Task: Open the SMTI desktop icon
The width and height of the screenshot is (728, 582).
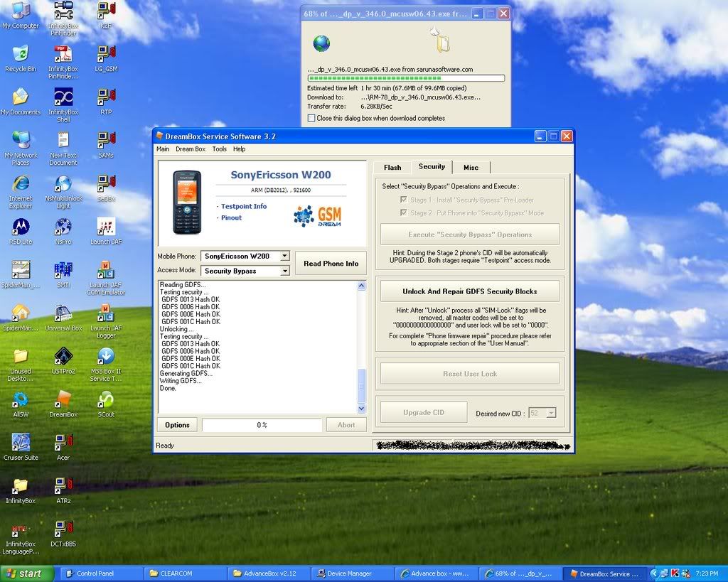Action: tap(63, 274)
